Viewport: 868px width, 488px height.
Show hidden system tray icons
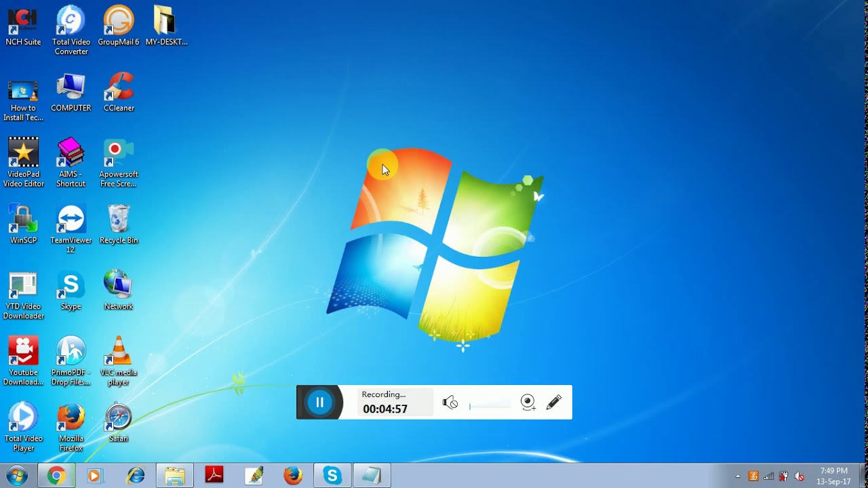738,476
